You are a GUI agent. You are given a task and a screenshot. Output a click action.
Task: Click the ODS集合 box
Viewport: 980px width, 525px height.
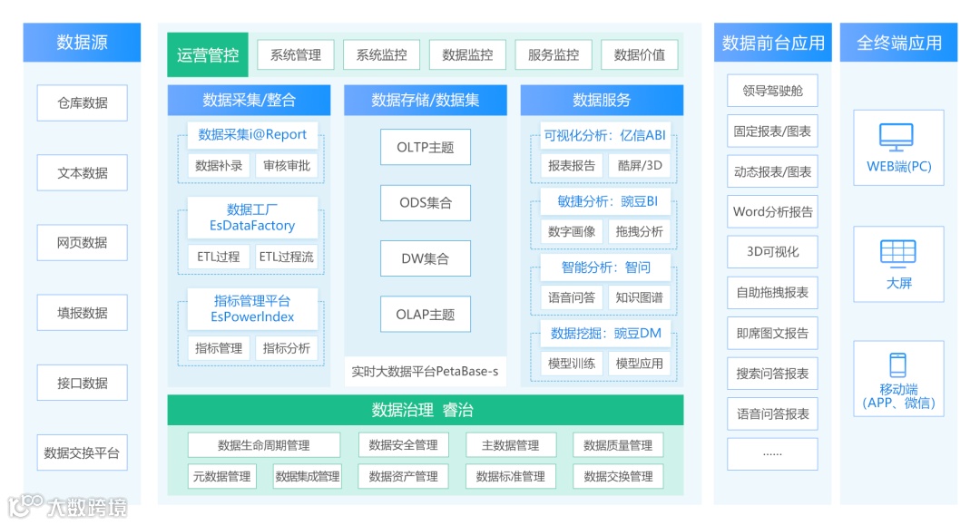(x=425, y=203)
